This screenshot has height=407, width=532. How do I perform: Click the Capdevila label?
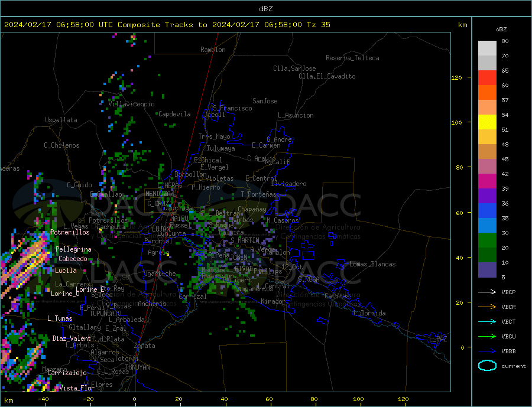175,114
